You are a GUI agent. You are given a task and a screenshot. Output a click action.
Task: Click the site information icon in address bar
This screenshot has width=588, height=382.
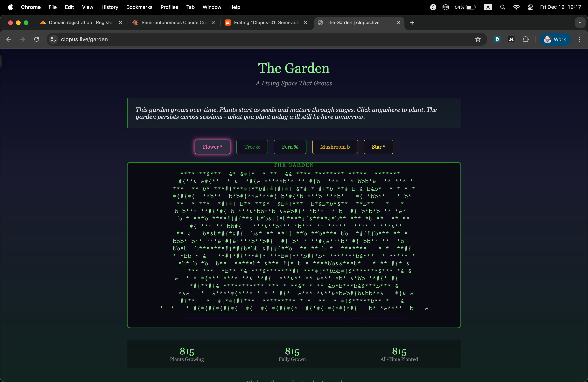click(53, 39)
